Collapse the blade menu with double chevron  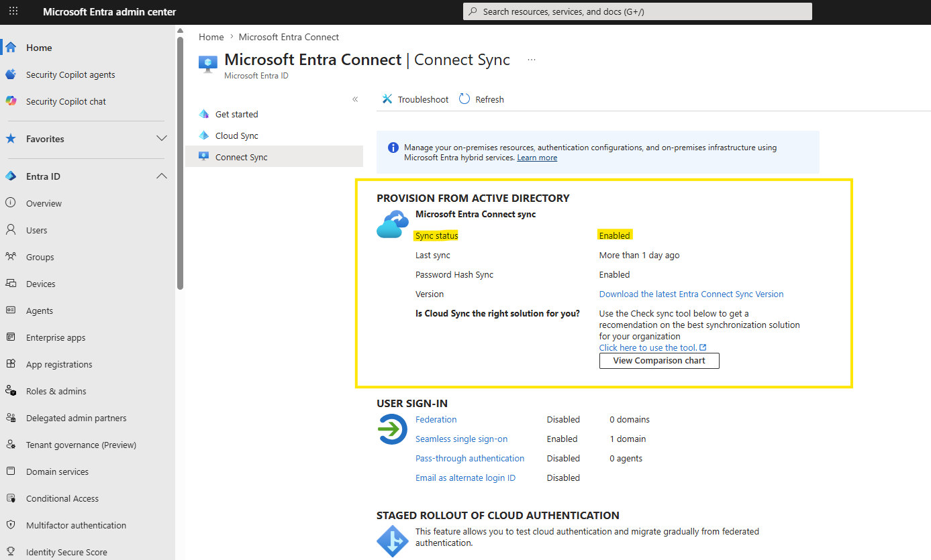point(355,99)
